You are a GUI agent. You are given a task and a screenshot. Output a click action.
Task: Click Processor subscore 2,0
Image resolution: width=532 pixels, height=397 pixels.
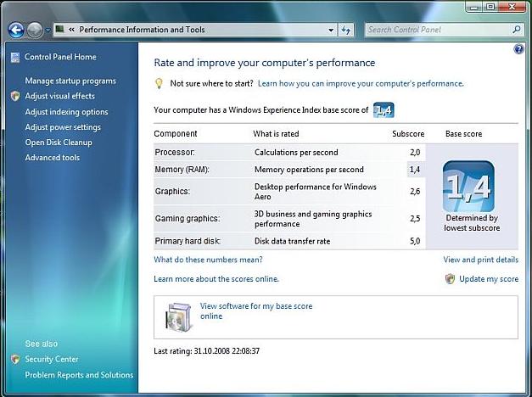coord(415,153)
